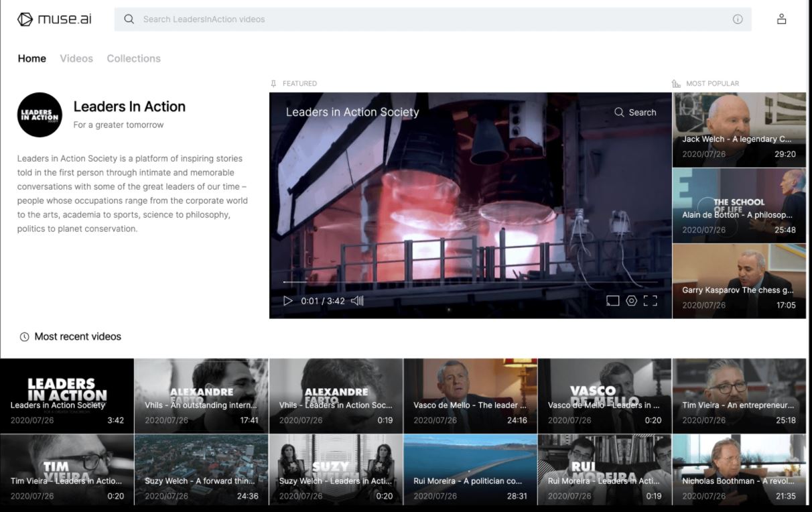812x512 pixels.
Task: Open Jack Welch - A legendary video
Action: tap(739, 129)
